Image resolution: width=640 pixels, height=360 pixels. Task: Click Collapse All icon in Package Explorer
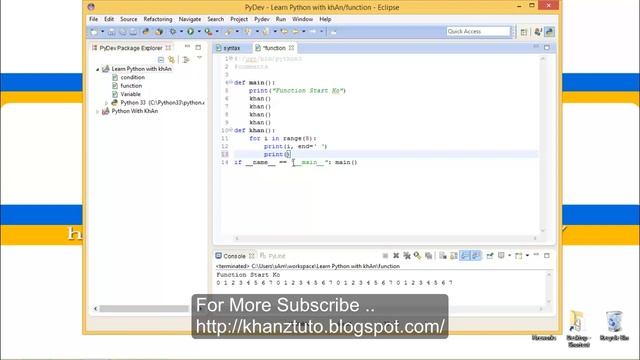point(161,60)
